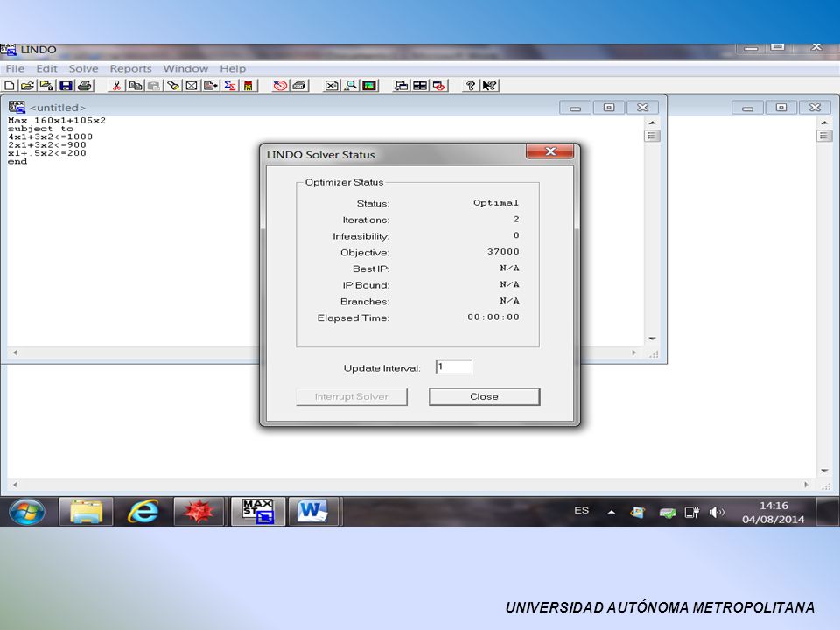Screen dimensions: 840x630
Task: Click the red and yellow toolbar icon
Action: tap(248, 86)
